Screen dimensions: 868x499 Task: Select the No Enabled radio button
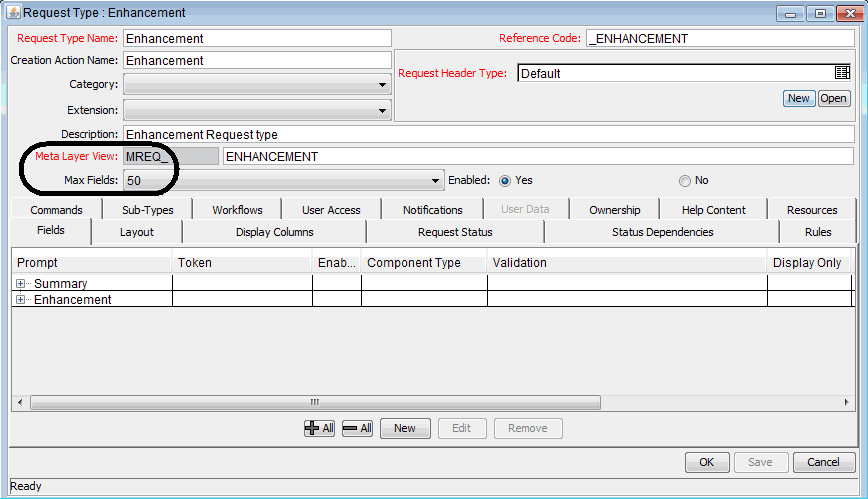coord(684,181)
